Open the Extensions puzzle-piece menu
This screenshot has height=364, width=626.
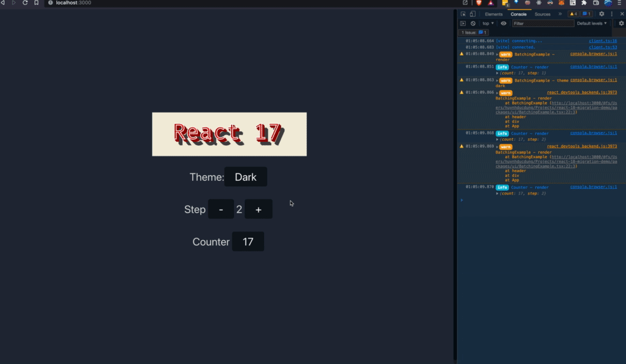pyautogui.click(x=584, y=3)
